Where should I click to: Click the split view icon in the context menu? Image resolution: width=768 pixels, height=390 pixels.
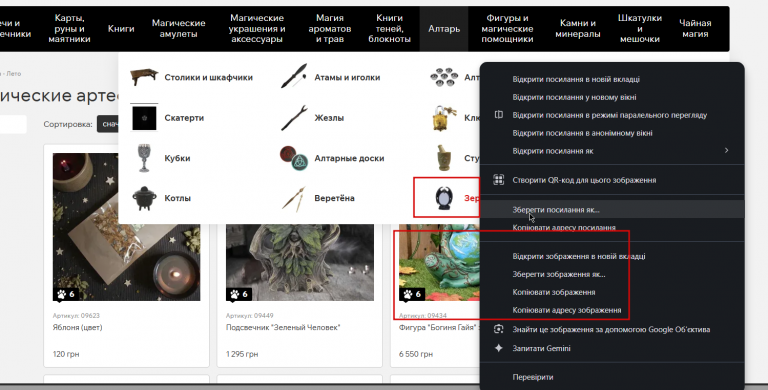[499, 115]
